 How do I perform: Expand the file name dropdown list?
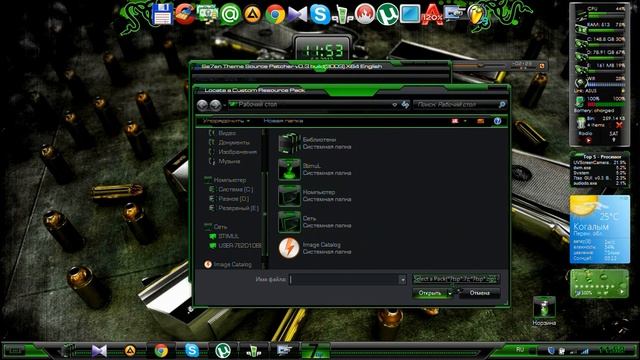(x=402, y=280)
